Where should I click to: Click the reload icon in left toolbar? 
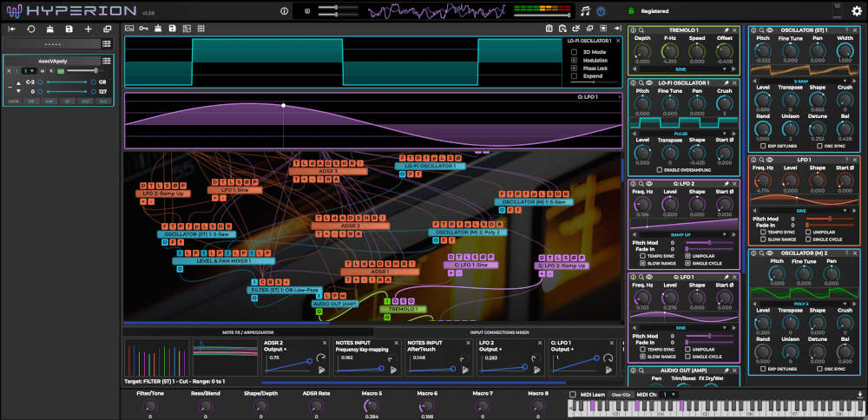pos(31,29)
